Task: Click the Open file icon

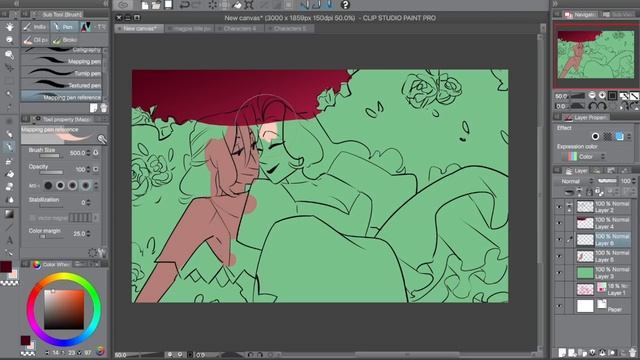Action: [156, 5]
